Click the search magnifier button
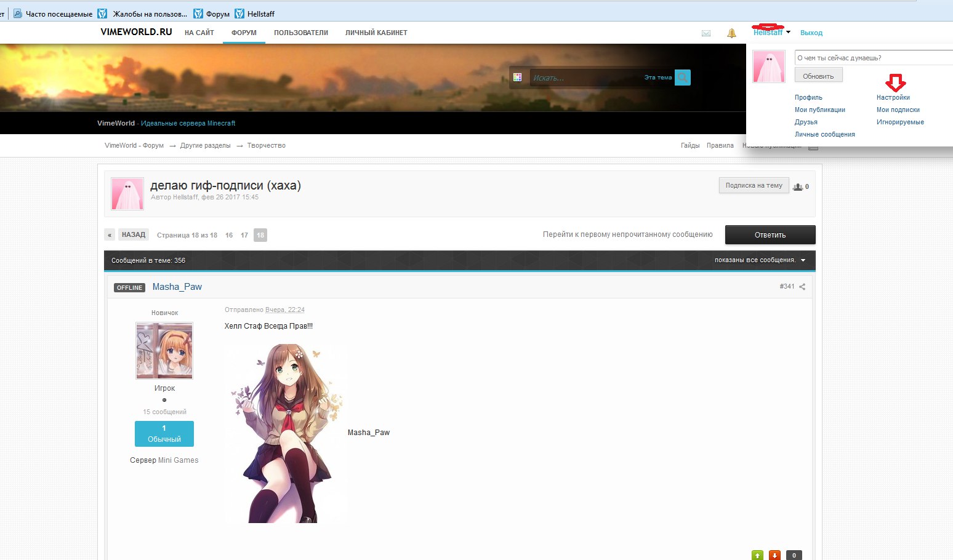This screenshot has width=953, height=560. tap(683, 78)
